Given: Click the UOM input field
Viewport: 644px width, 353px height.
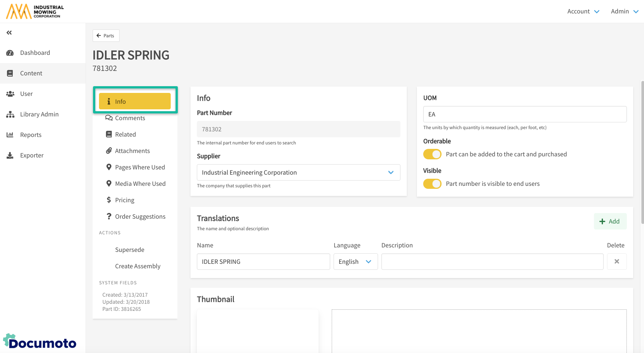Looking at the screenshot, I should tap(524, 114).
